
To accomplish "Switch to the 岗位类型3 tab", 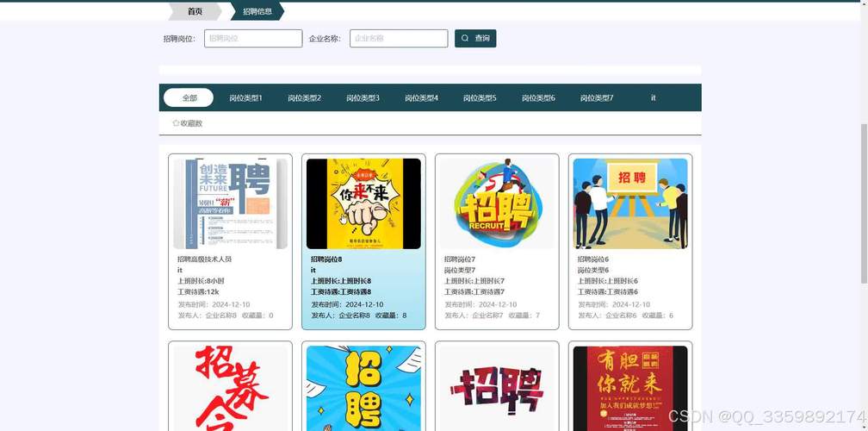I will click(x=363, y=98).
